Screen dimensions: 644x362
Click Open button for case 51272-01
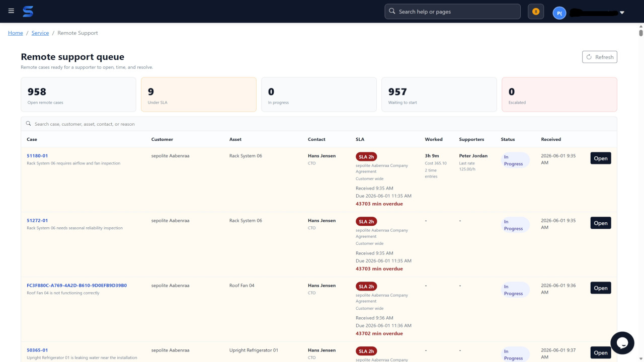coord(601,223)
